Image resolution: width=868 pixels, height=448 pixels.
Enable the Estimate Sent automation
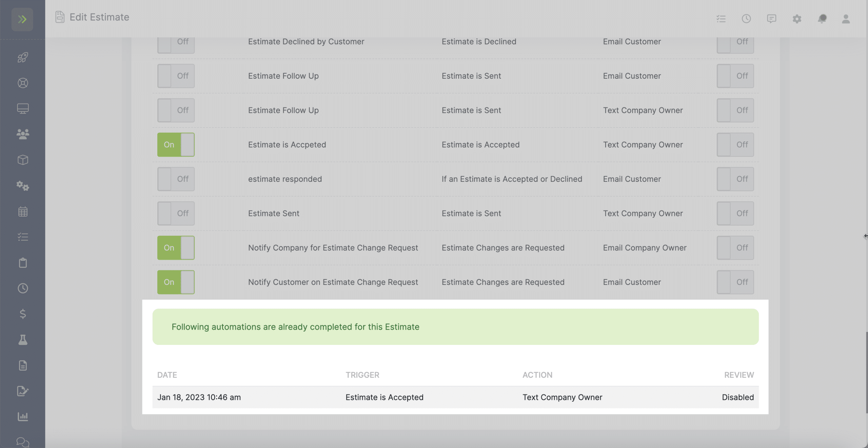[176, 213]
